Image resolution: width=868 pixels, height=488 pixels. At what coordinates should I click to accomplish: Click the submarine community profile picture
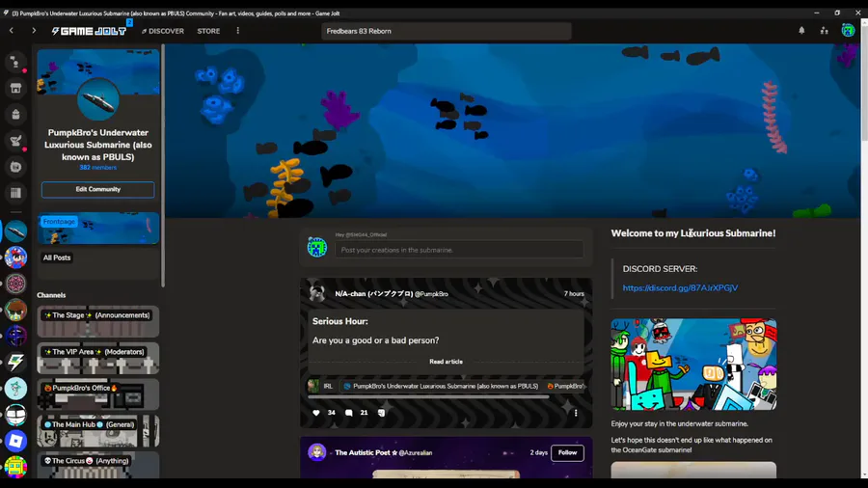98,99
